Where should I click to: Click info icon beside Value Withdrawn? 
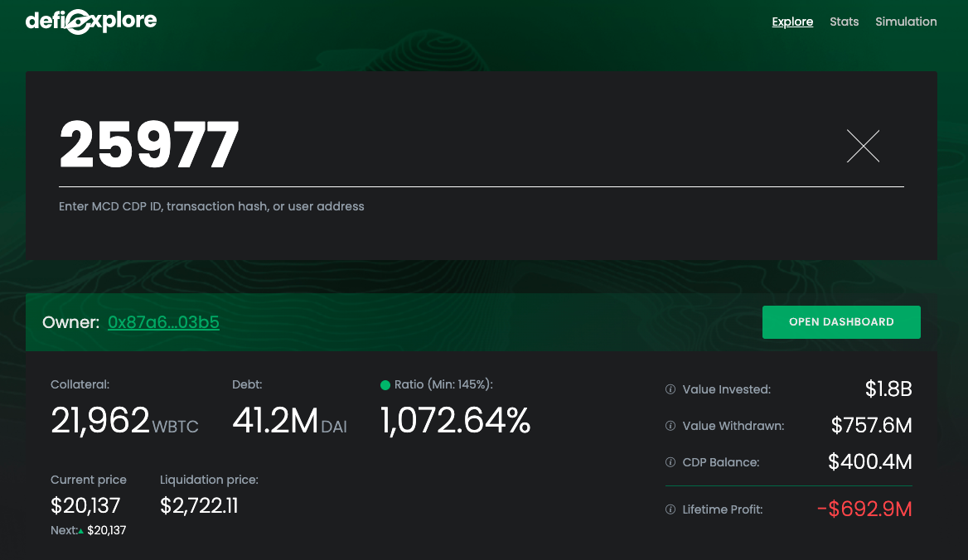point(670,426)
